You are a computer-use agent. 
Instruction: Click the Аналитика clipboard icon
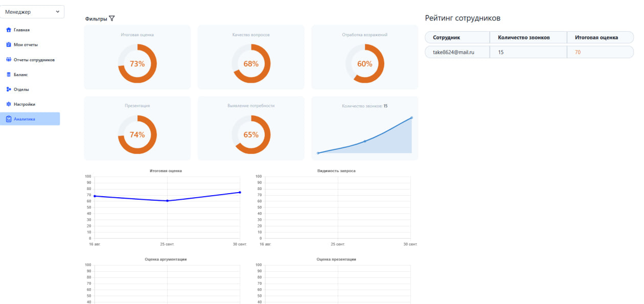coord(8,119)
